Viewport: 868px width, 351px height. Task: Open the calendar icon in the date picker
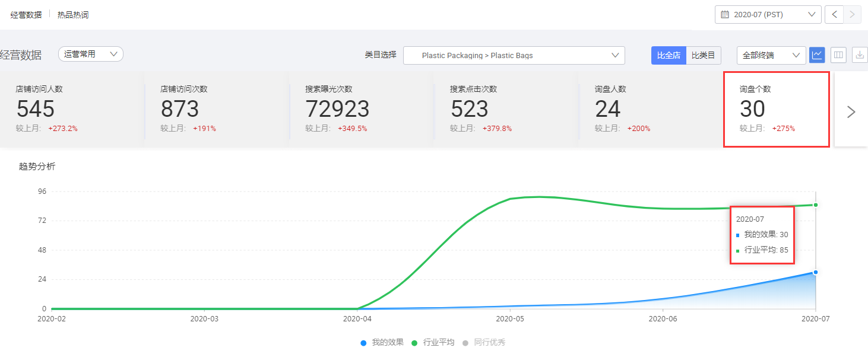pos(724,14)
